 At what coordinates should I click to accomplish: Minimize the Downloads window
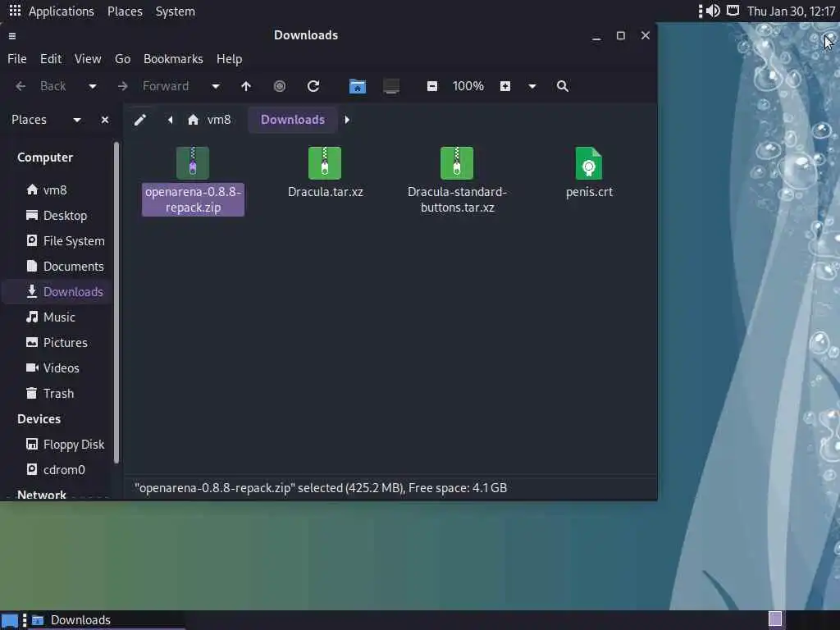(x=596, y=36)
